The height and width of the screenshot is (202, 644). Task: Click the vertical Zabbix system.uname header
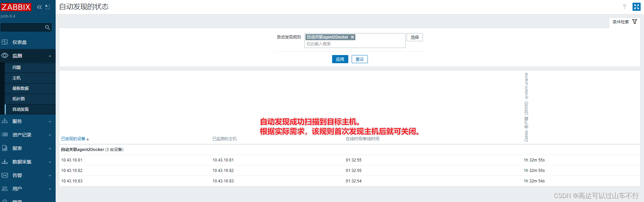tap(526, 107)
